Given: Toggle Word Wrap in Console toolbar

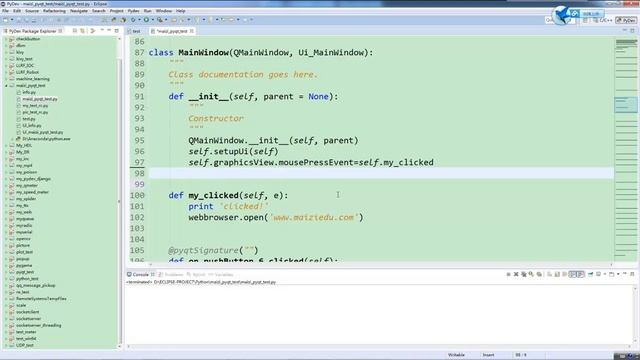Looking at the screenshot, I should [x=564, y=274].
